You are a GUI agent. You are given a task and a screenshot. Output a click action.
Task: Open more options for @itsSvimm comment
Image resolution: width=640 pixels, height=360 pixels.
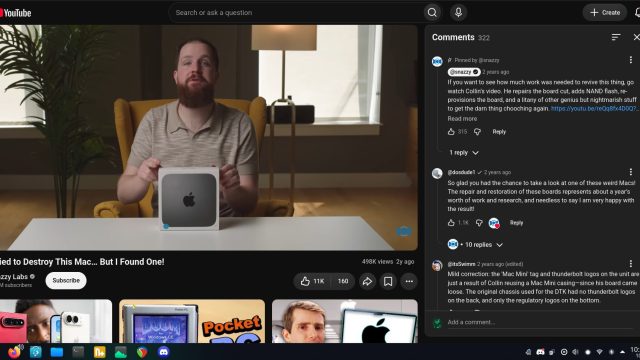pos(631,264)
